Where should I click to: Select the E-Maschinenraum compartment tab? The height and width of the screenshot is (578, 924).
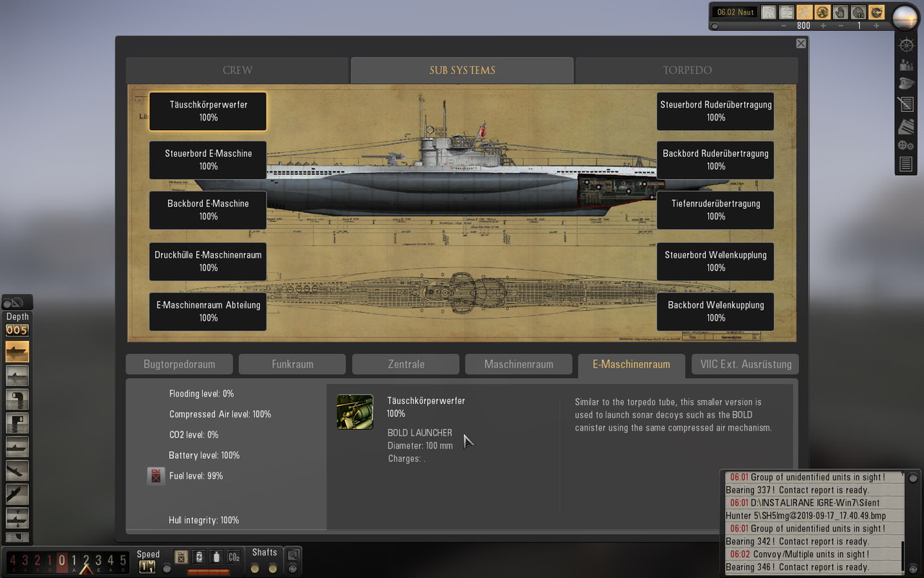point(632,364)
